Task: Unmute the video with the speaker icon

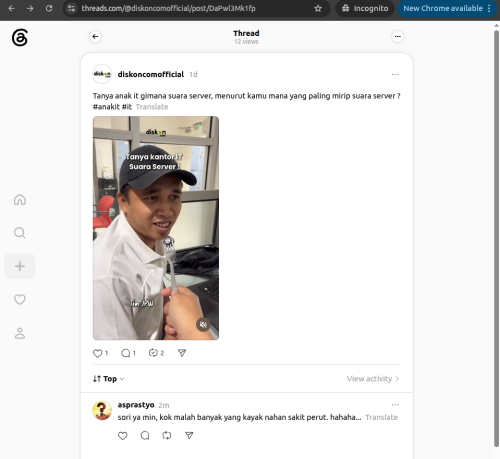Action: click(x=203, y=324)
